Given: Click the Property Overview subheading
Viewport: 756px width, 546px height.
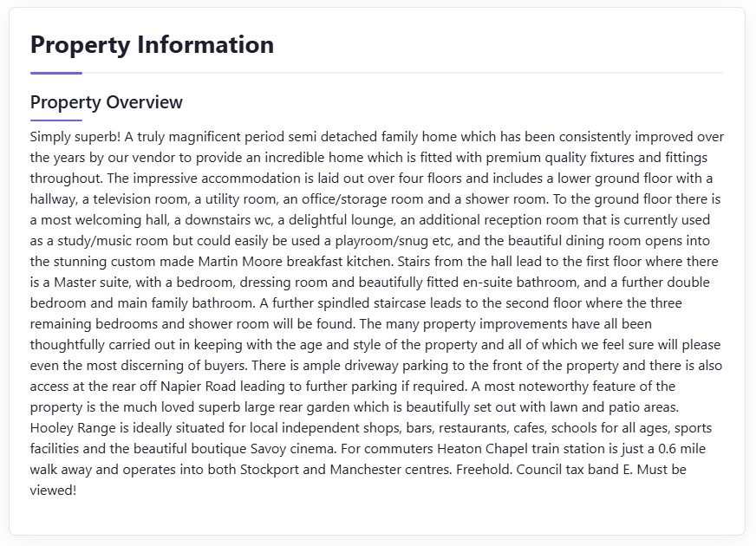Looking at the screenshot, I should 106,102.
